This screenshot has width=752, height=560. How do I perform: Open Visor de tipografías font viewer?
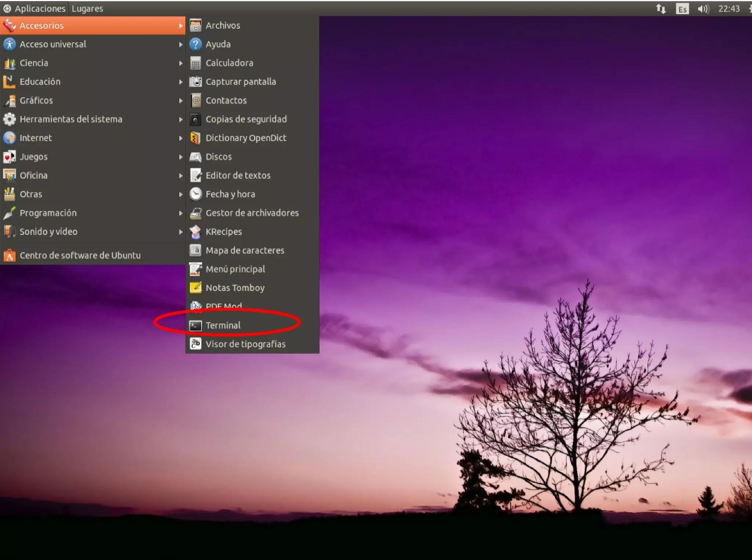coord(245,344)
